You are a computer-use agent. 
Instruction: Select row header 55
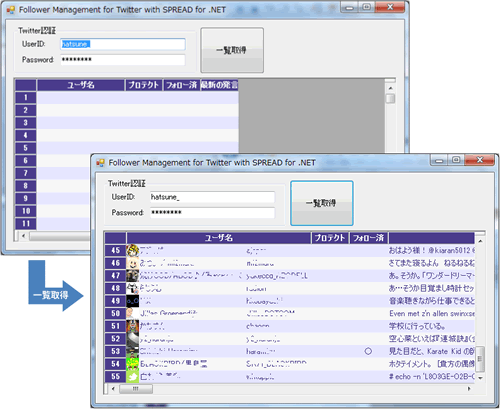pos(115,376)
